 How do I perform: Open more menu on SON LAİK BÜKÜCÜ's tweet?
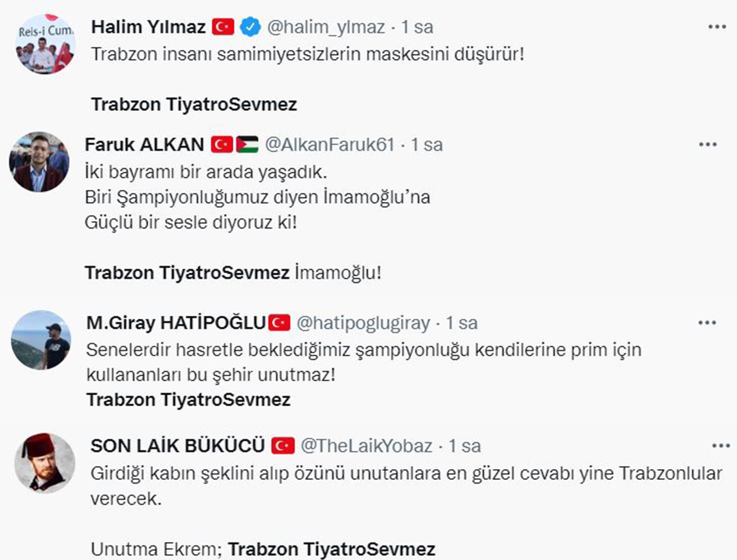pyautogui.click(x=721, y=446)
